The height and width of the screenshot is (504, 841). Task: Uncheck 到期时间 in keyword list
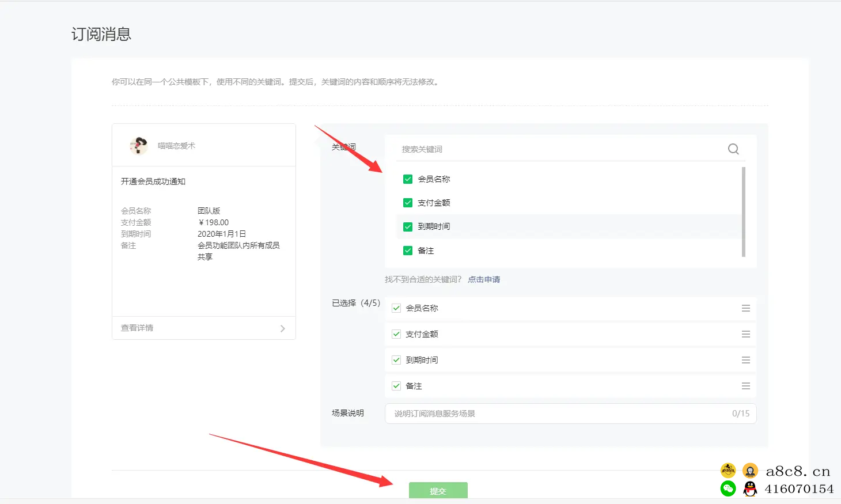pyautogui.click(x=408, y=227)
